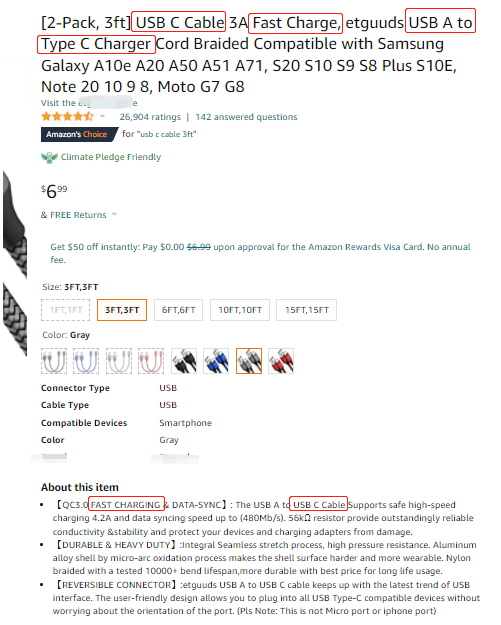This screenshot has height=625, width=501.
Task: Choose the blue braided cable swatch
Action: point(216,361)
